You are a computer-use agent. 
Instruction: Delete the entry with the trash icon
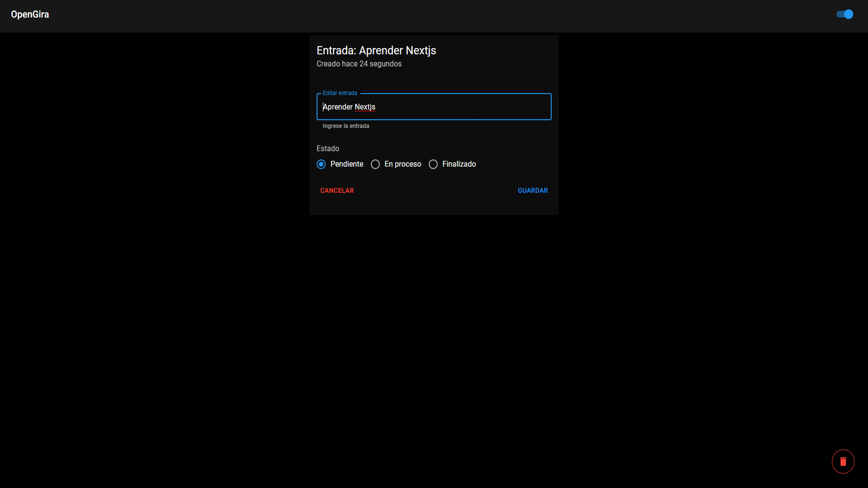click(843, 461)
